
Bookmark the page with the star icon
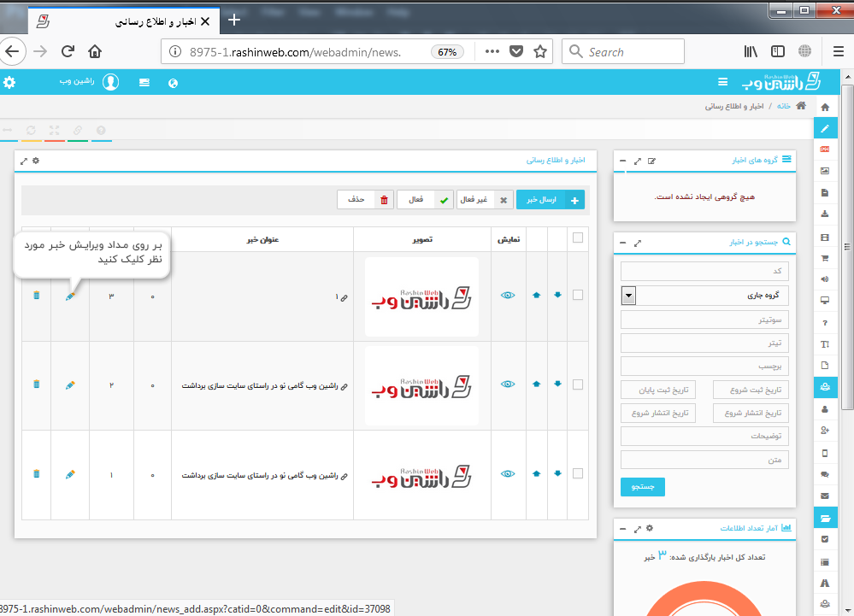coord(540,52)
